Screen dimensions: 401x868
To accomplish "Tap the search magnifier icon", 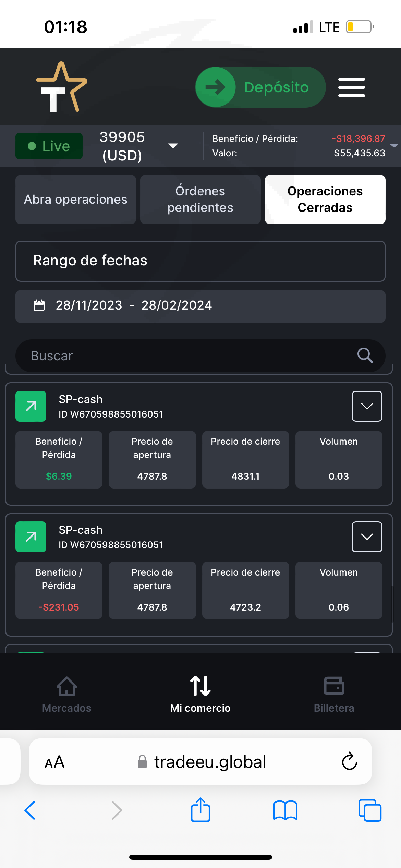I will (x=365, y=355).
